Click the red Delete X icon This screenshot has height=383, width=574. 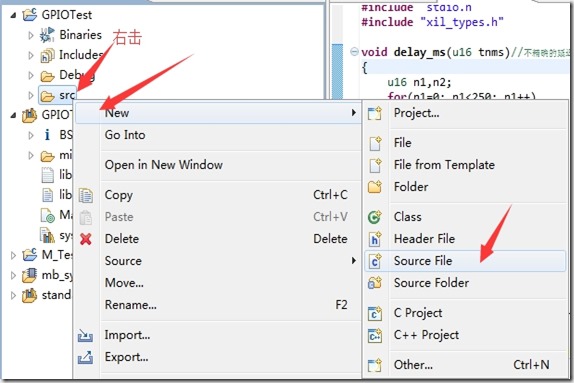click(x=86, y=239)
